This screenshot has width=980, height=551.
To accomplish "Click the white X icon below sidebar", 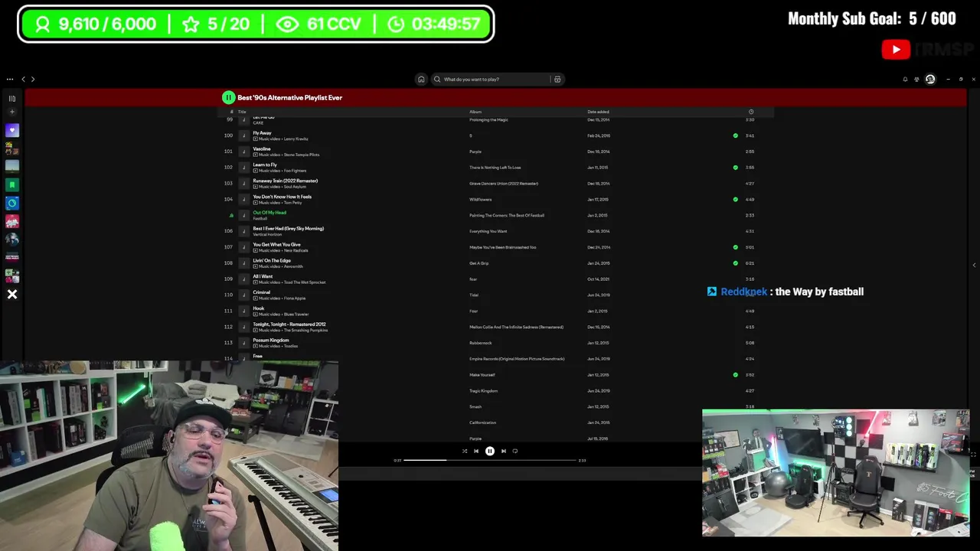I will tap(12, 294).
